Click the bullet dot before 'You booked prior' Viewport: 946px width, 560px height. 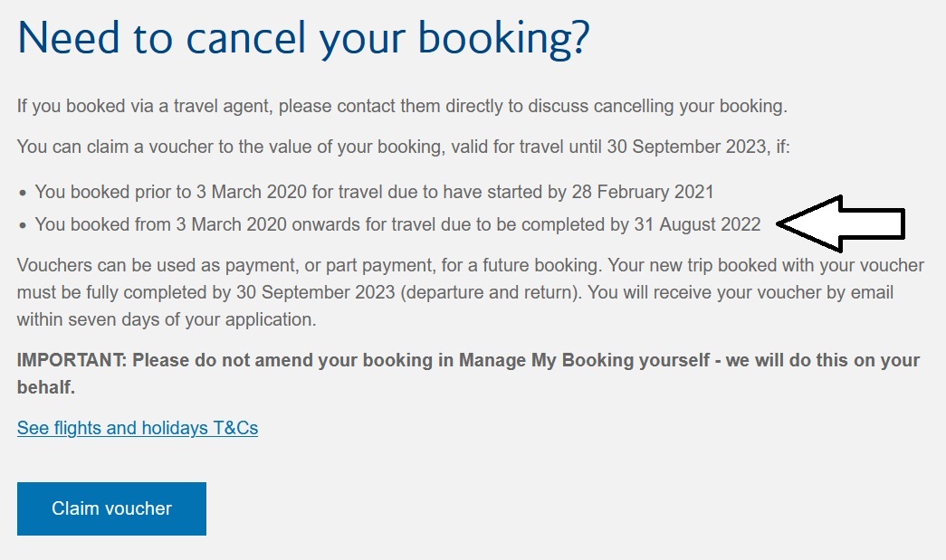point(23,193)
